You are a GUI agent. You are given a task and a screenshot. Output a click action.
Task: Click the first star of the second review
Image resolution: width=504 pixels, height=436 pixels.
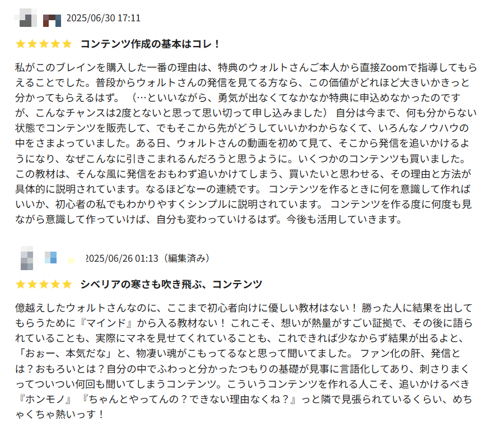pos(21,284)
